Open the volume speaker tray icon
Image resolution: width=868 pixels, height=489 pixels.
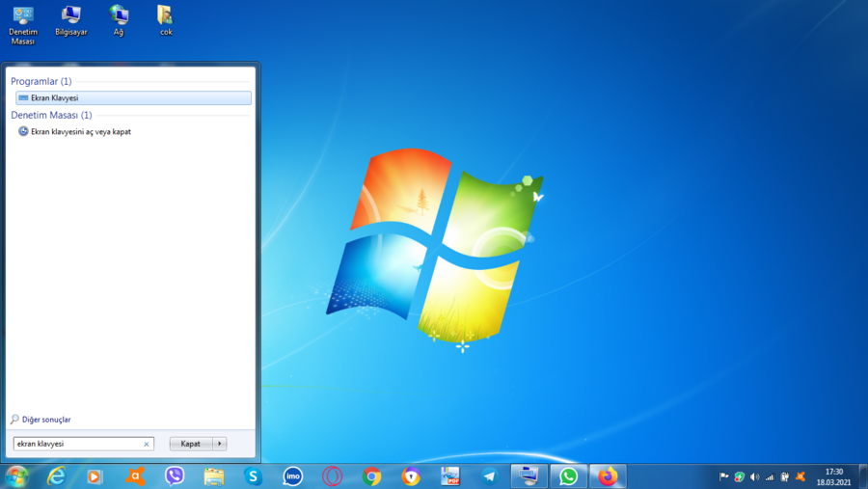click(x=754, y=476)
